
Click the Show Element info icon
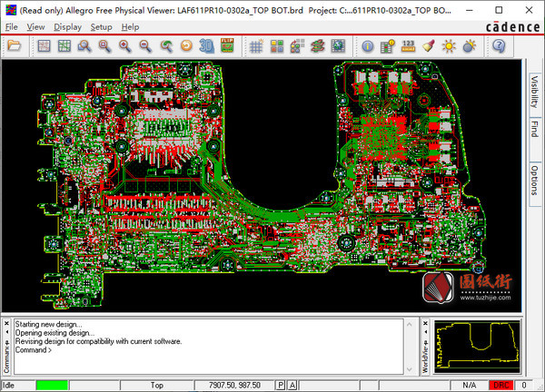(367, 45)
